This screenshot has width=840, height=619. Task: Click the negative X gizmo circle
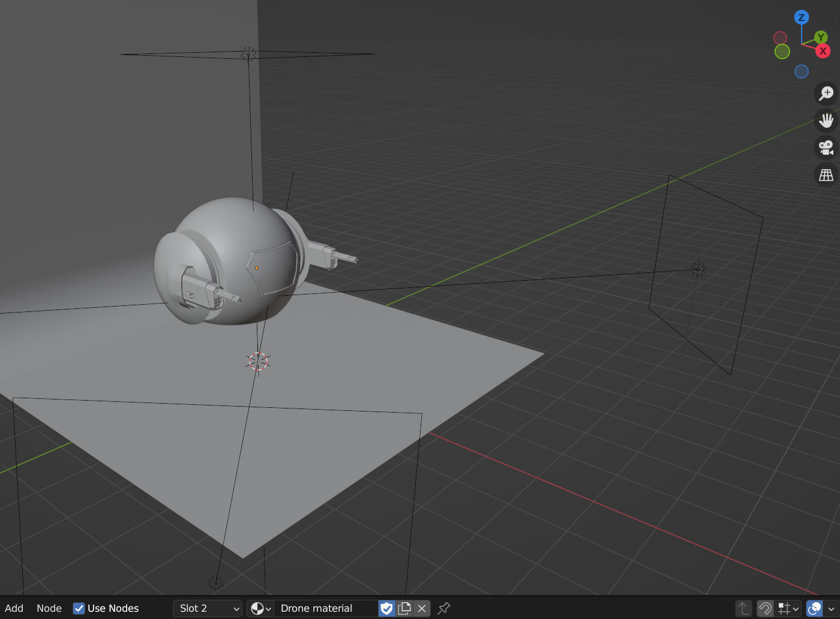780,38
